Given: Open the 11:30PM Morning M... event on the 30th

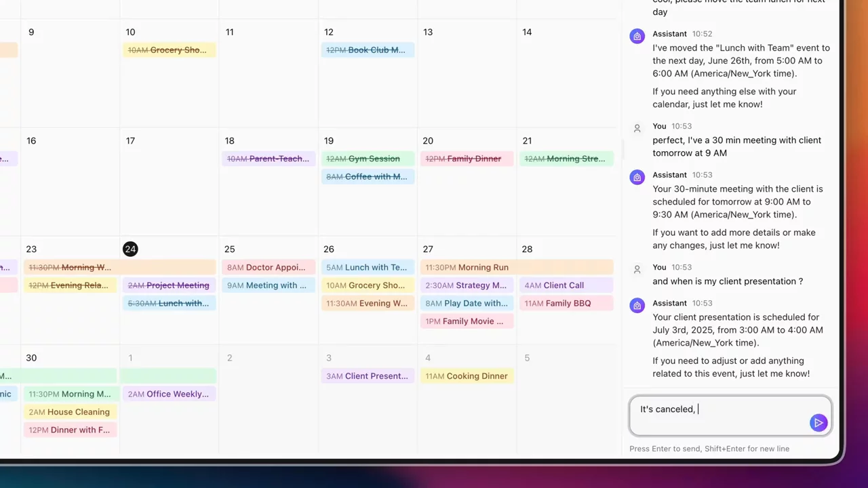Looking at the screenshot, I should pyautogui.click(x=71, y=394).
